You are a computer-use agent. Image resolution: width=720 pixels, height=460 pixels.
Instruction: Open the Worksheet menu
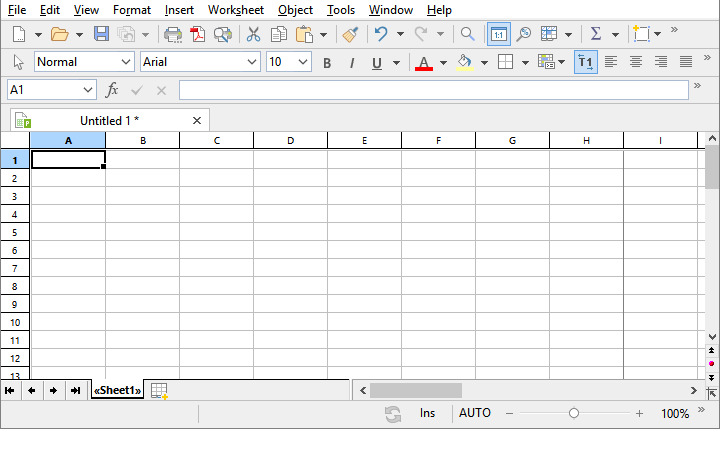pyautogui.click(x=236, y=10)
